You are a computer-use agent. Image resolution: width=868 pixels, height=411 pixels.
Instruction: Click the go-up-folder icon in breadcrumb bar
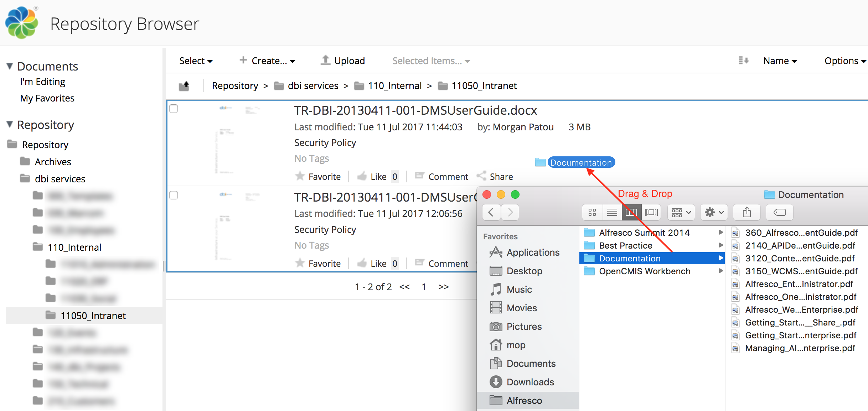point(184,86)
